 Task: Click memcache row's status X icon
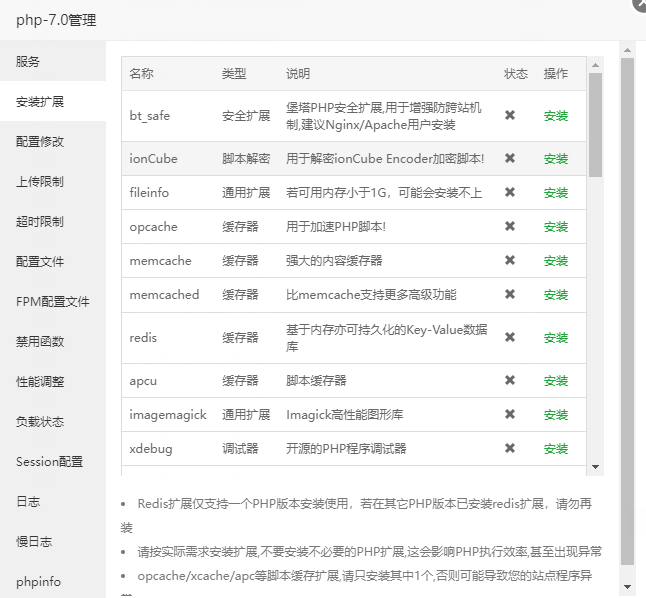point(510,260)
